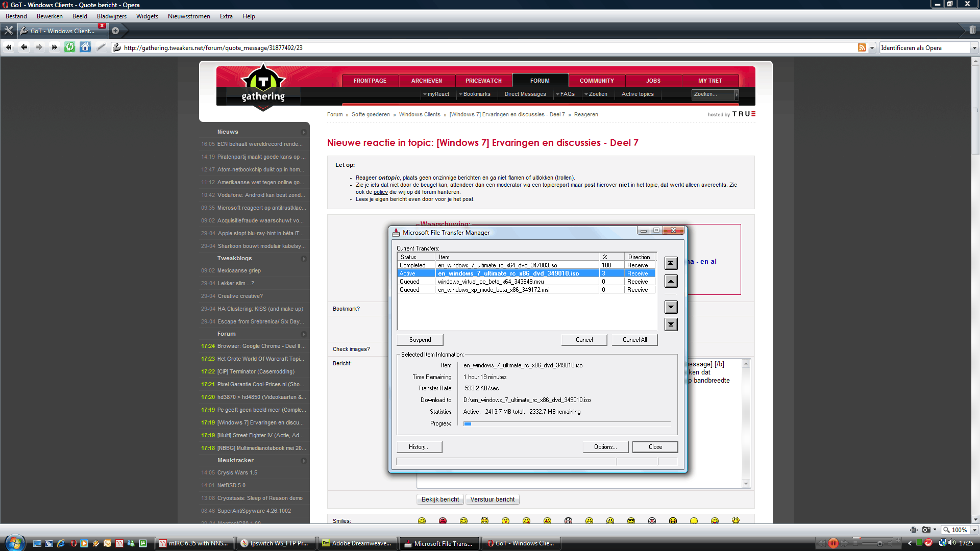Click the Rewind double-arrow navigation icon
Image resolution: width=980 pixels, height=551 pixels.
(x=9, y=47)
